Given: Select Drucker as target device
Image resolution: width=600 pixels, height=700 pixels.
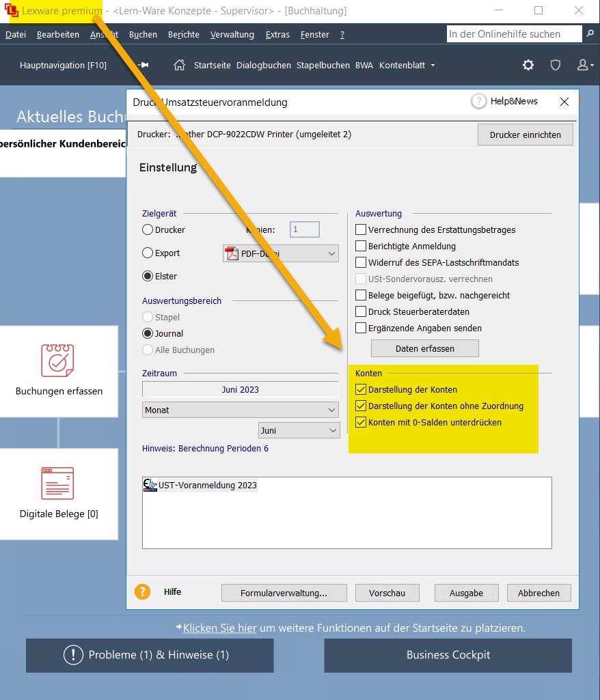Looking at the screenshot, I should click(x=148, y=230).
